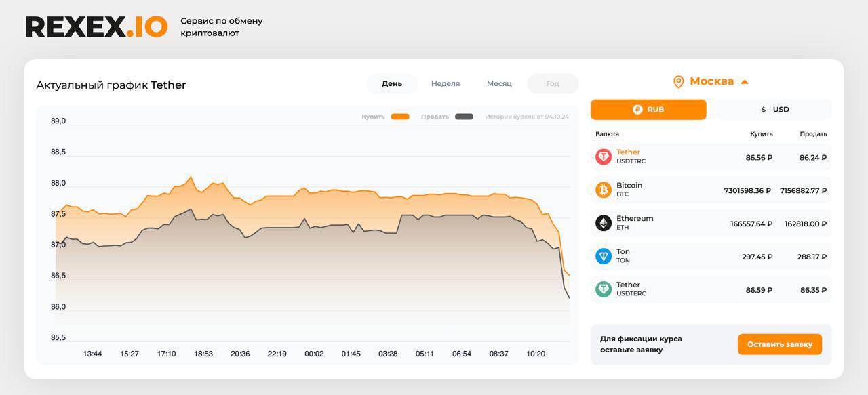Click the Ethereum coin icon

coord(604,223)
